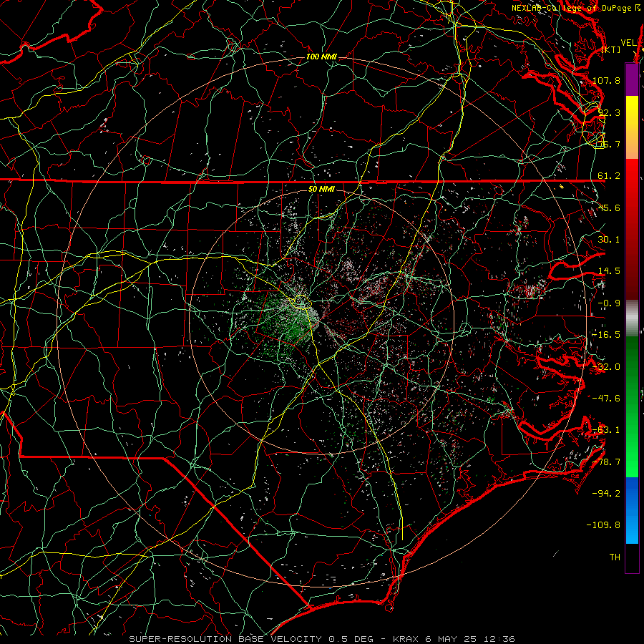Click the 76.7 legend value
This screenshot has width=644, height=644.
point(609,144)
